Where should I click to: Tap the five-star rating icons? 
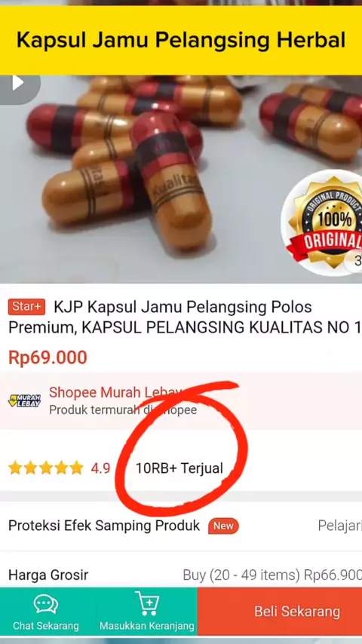click(x=45, y=468)
